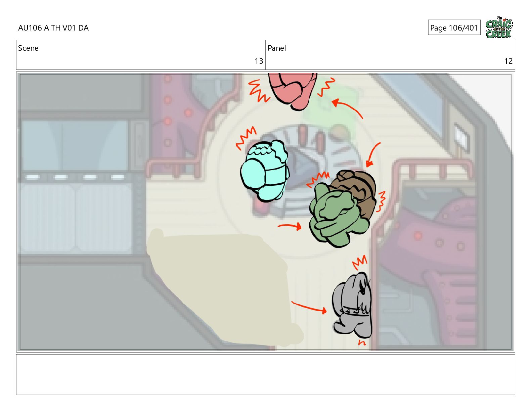This screenshot has height=411, width=532.
Task: Click the panel number '12'
Action: tap(508, 61)
